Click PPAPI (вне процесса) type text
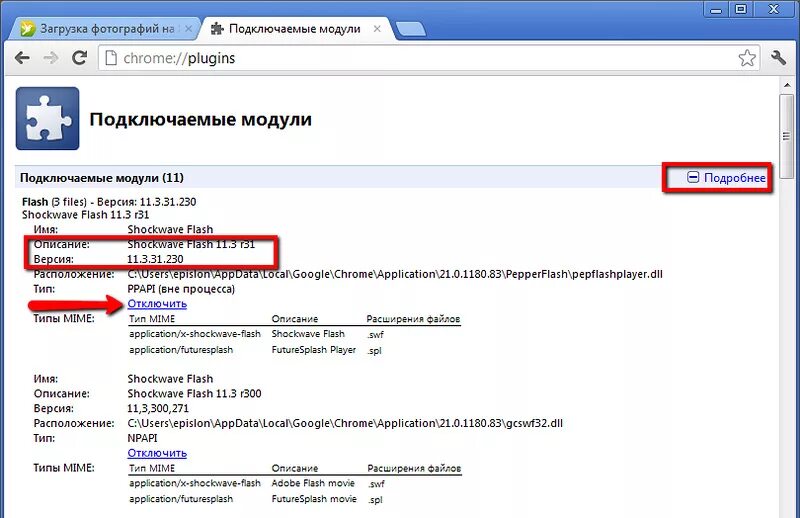 tap(181, 289)
